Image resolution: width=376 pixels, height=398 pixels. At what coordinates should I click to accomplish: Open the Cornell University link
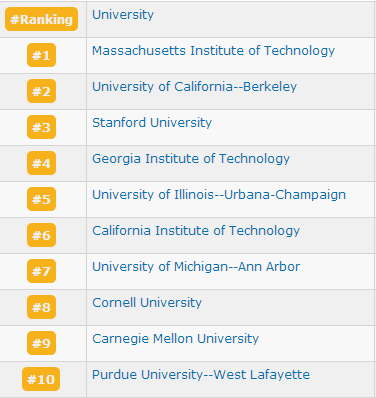tap(147, 303)
